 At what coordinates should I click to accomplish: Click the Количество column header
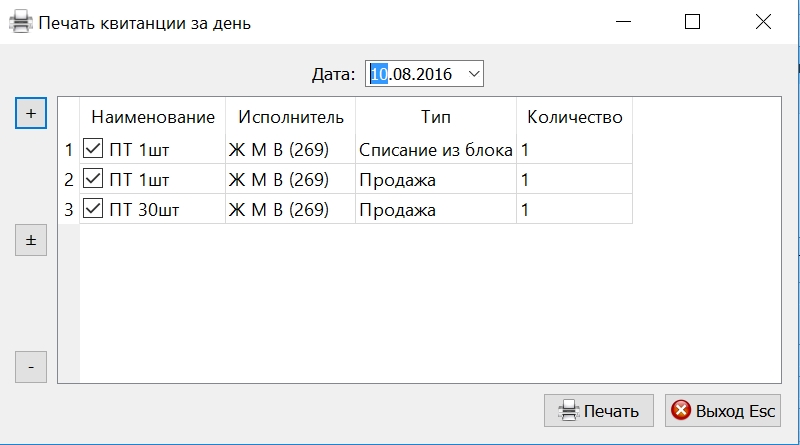(574, 117)
